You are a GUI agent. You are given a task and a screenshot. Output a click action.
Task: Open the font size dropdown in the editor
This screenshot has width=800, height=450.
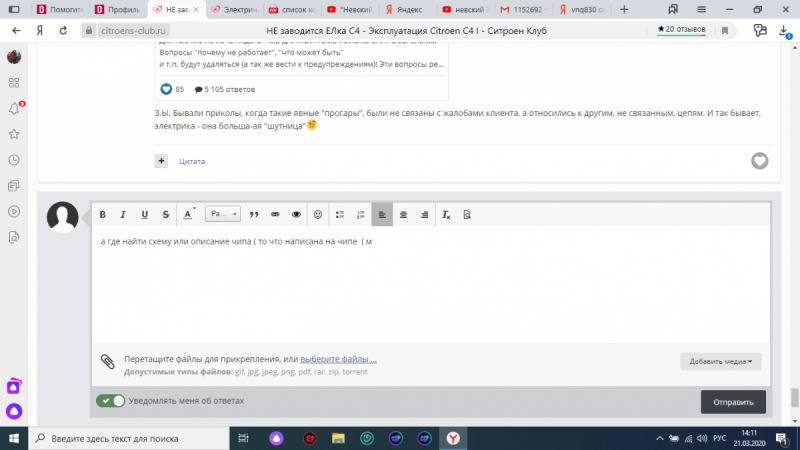tap(222, 214)
